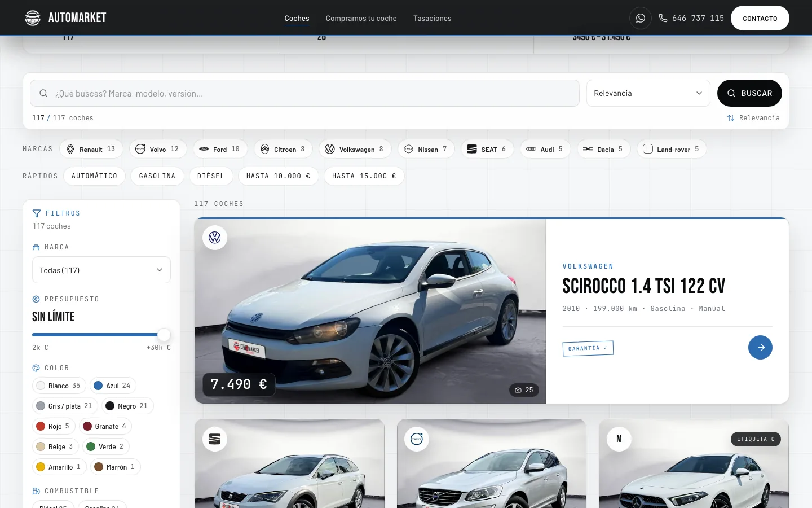The height and width of the screenshot is (508, 812).
Task: Click the 7.490 € price label
Action: click(239, 384)
